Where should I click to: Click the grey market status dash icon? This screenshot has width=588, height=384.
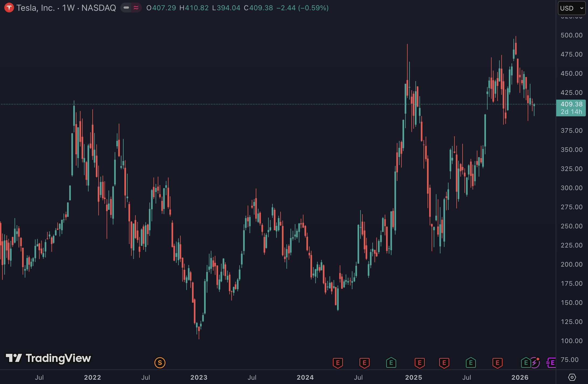(x=126, y=8)
